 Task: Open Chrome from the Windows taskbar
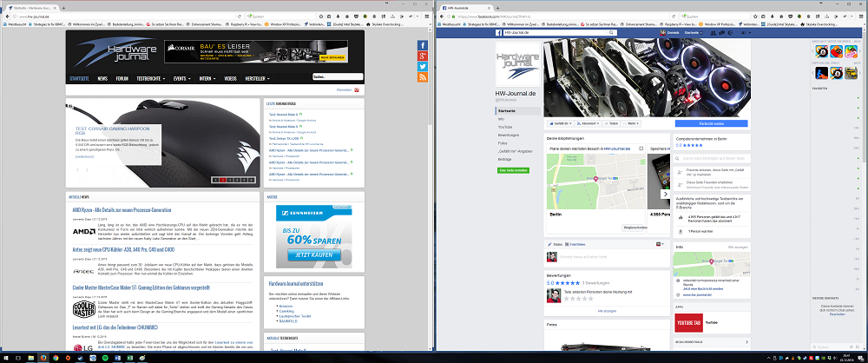pyautogui.click(x=56, y=358)
